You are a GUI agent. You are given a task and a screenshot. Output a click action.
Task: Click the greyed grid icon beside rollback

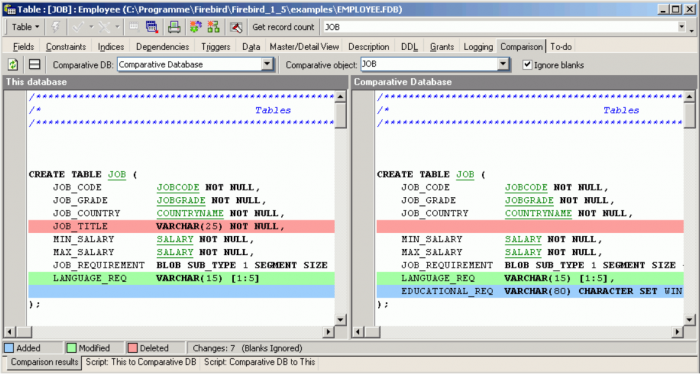(133, 27)
